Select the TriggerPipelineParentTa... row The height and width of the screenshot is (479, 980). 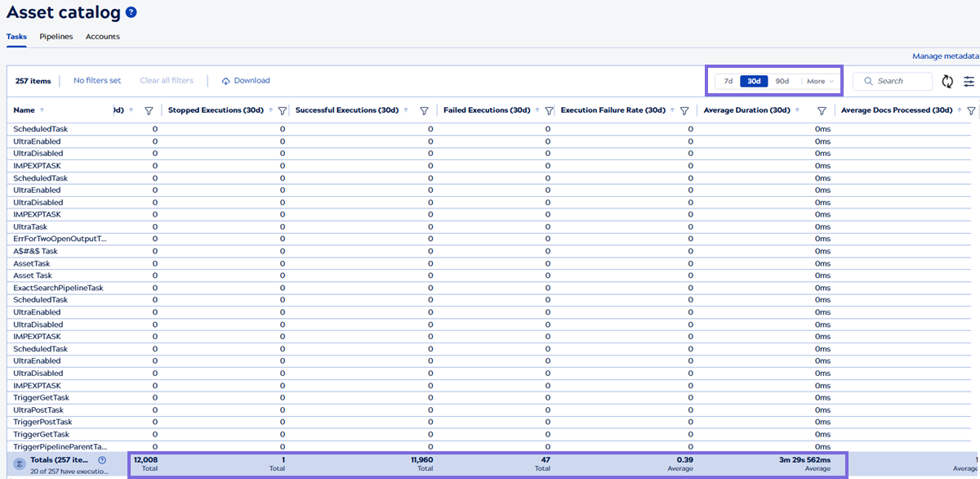pos(490,446)
